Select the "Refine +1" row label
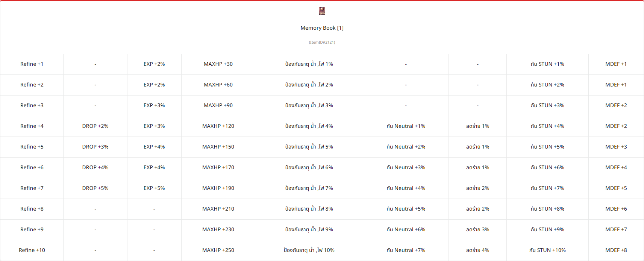Image resolution: width=644 pixels, height=261 pixels. click(x=32, y=64)
